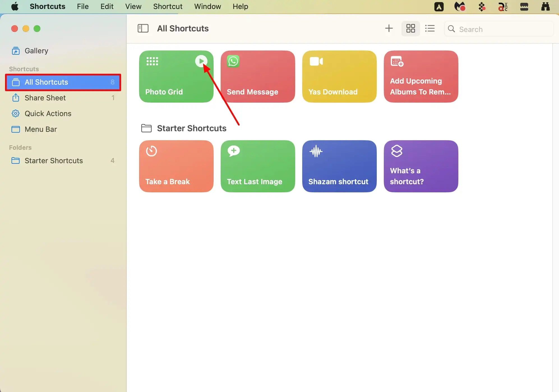Open the Shortcuts app menu

(x=47, y=6)
